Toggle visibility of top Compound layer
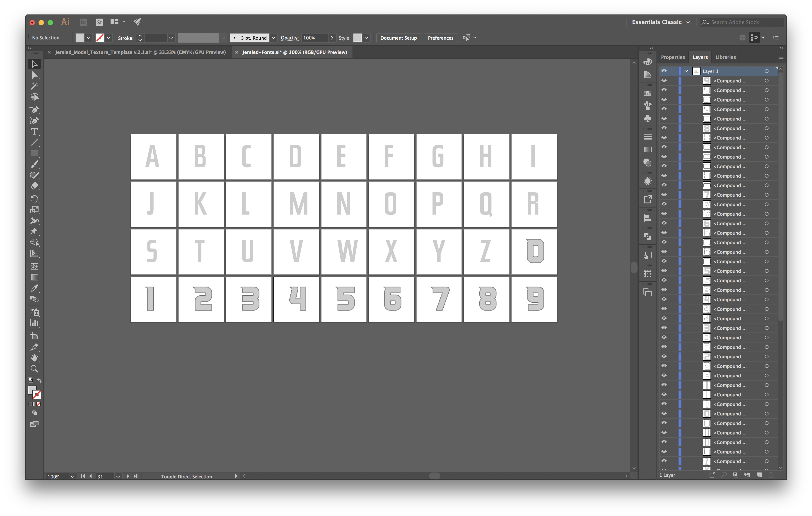 (x=664, y=80)
